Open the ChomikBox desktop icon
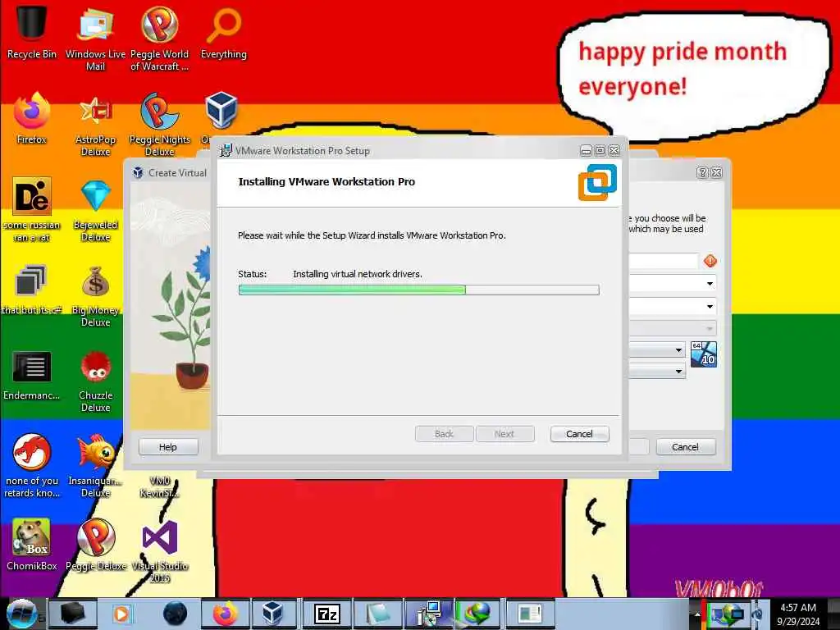The height and width of the screenshot is (630, 840). tap(31, 545)
